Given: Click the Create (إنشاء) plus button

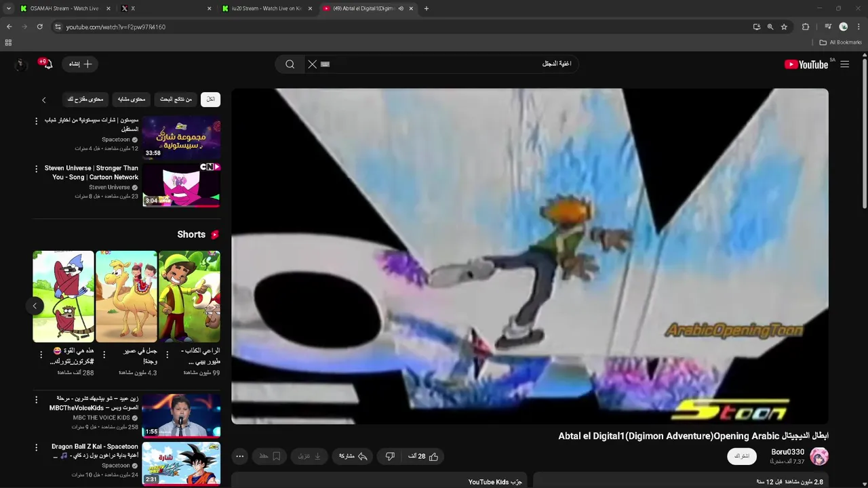Looking at the screenshot, I should coord(81,64).
